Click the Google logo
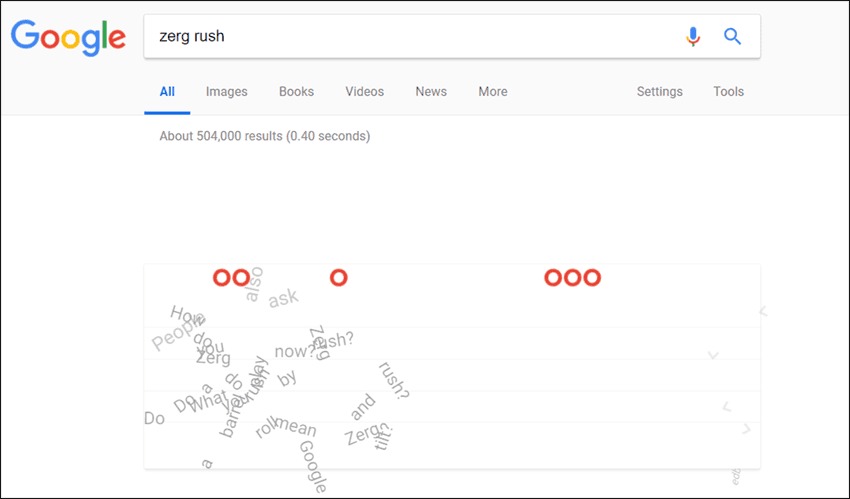The image size is (850, 499). tap(68, 37)
